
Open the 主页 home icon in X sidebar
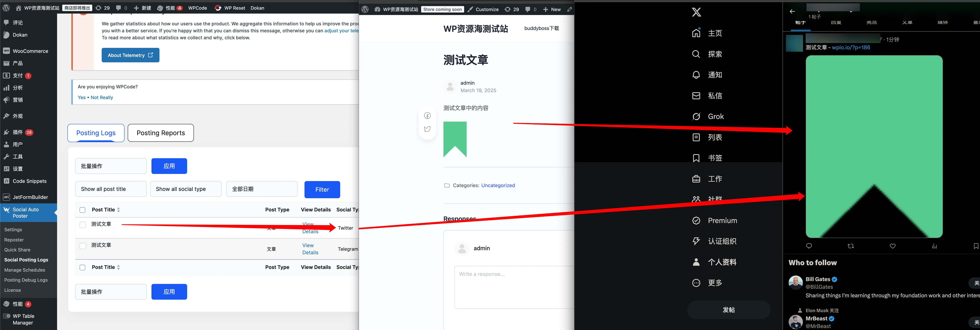(696, 33)
